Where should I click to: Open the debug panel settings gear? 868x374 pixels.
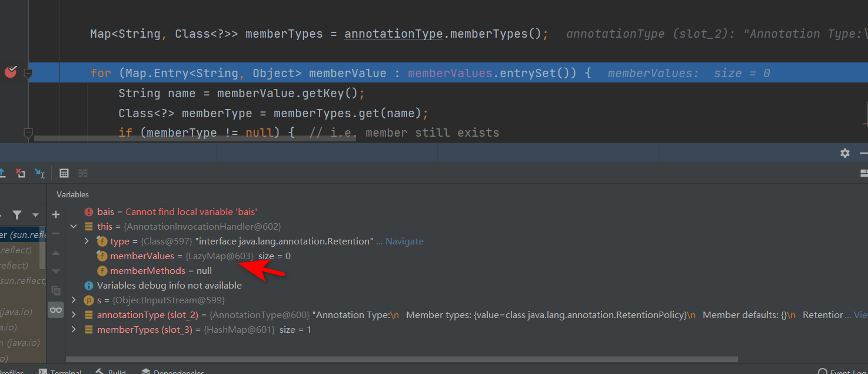tap(844, 153)
